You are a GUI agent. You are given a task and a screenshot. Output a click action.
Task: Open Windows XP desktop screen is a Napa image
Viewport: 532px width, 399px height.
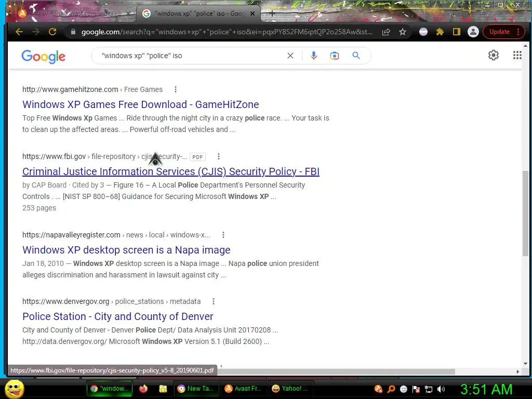coord(126,250)
